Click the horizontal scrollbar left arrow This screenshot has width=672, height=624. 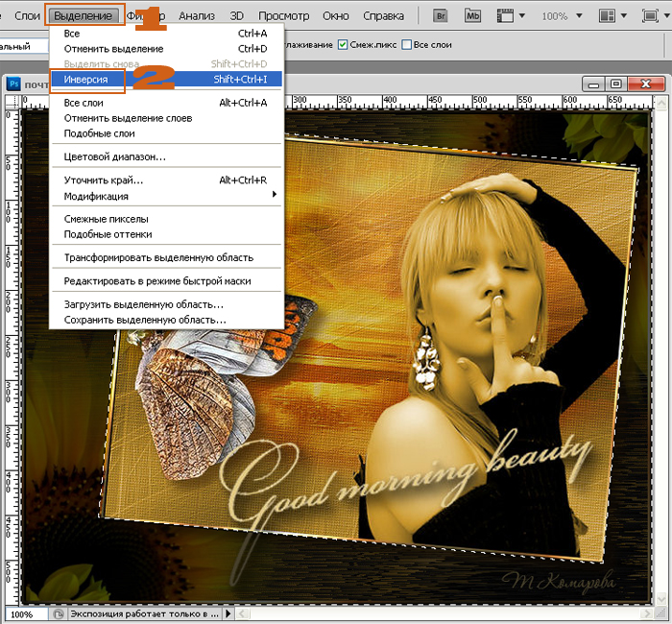pos(242,613)
